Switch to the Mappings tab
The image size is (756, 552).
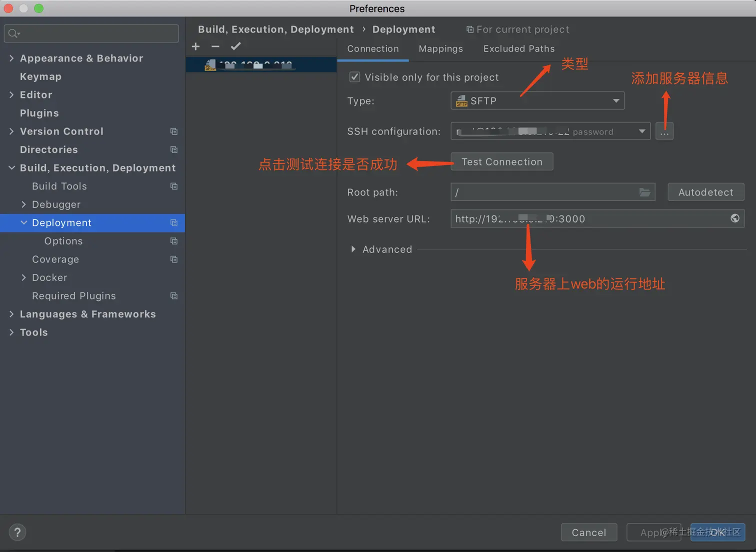(x=441, y=48)
